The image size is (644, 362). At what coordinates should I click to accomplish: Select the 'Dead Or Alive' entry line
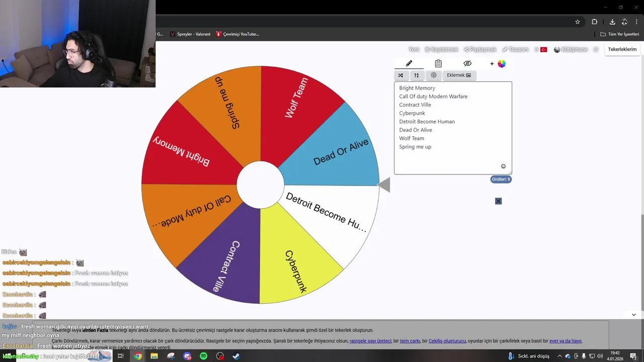click(416, 130)
